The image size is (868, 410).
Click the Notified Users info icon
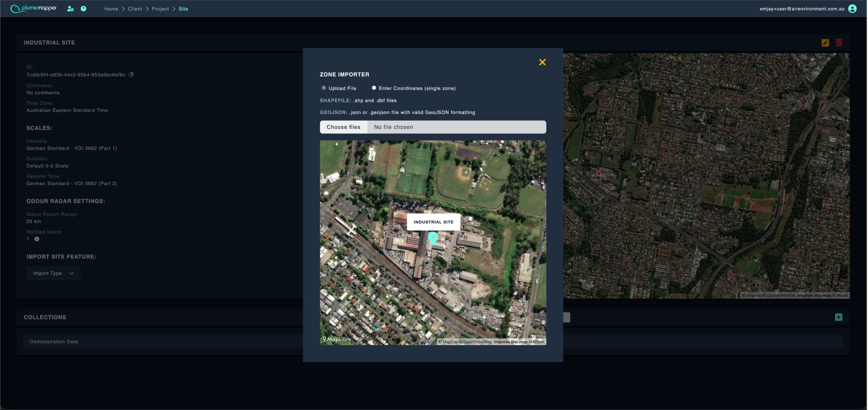point(37,239)
